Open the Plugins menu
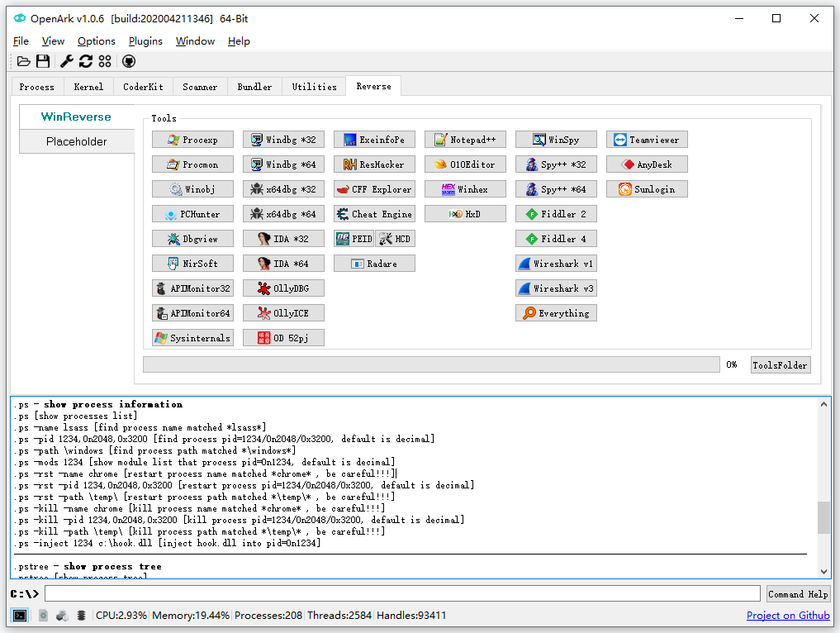This screenshot has width=840, height=633. click(x=145, y=41)
